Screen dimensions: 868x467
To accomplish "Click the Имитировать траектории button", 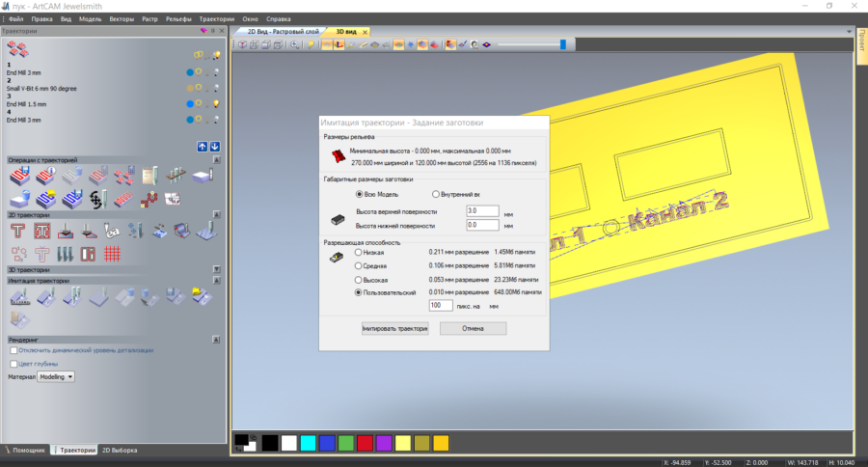I will pyautogui.click(x=394, y=328).
